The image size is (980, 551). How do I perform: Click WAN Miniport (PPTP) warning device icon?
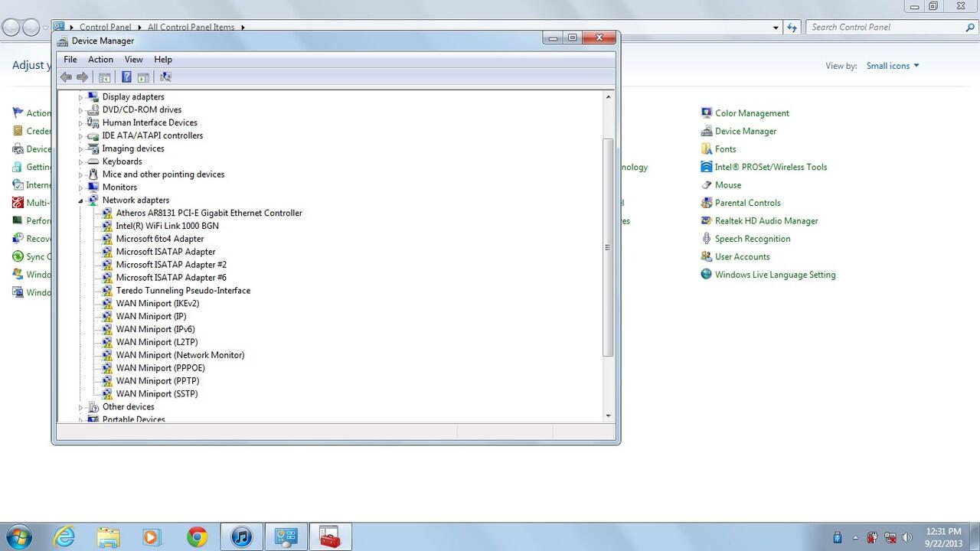(x=107, y=381)
